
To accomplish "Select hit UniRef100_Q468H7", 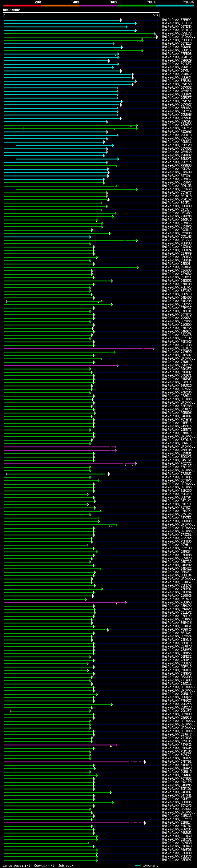I will click(176, 793).
